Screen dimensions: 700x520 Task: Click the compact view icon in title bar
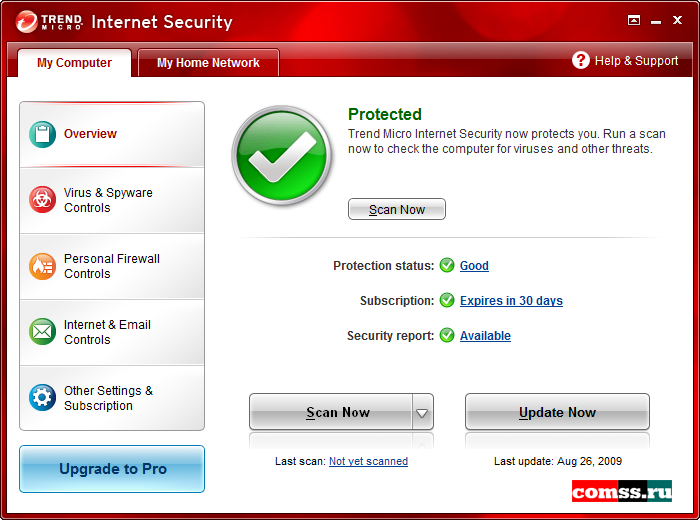(634, 20)
